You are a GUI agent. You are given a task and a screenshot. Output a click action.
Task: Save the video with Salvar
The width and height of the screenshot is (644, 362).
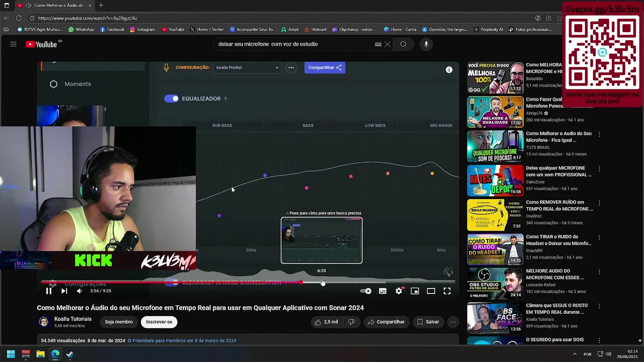coord(428,322)
